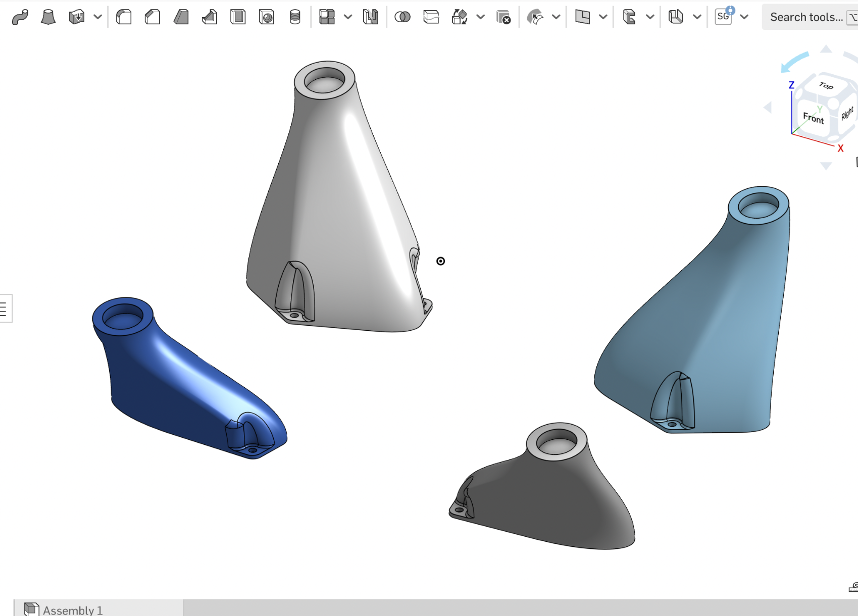The width and height of the screenshot is (858, 616).
Task: Select the Boolean tool
Action: coord(402,17)
